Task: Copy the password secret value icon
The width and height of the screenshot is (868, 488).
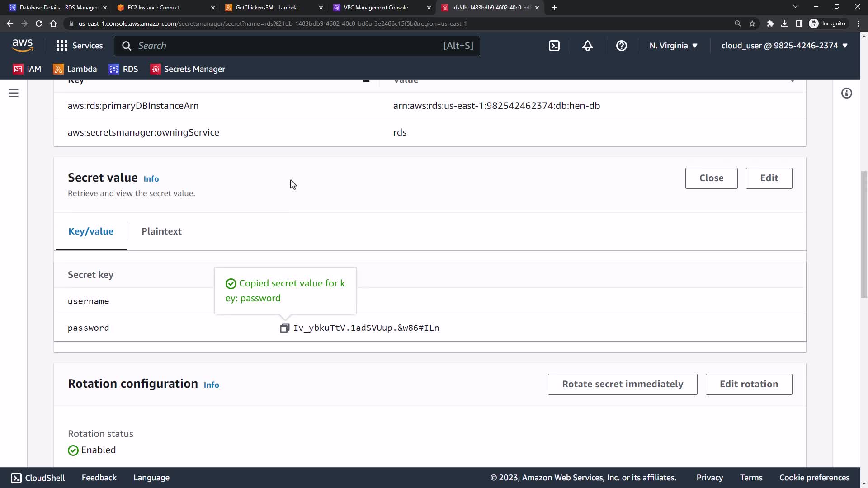Action: tap(284, 328)
